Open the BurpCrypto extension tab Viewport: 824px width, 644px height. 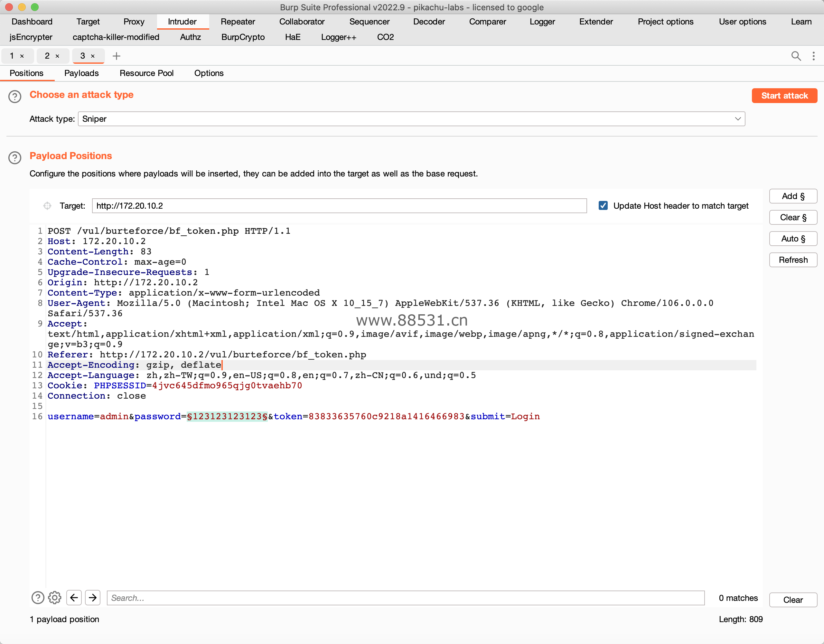tap(243, 37)
